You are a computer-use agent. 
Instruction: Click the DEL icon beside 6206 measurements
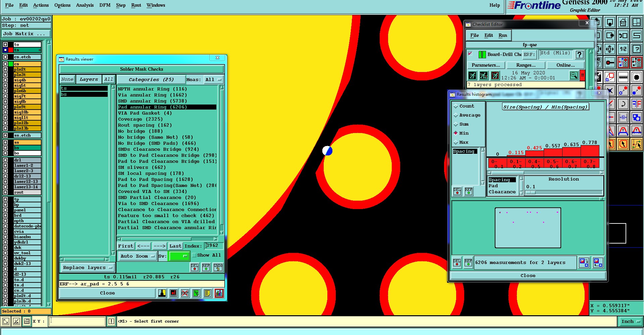[457, 262]
